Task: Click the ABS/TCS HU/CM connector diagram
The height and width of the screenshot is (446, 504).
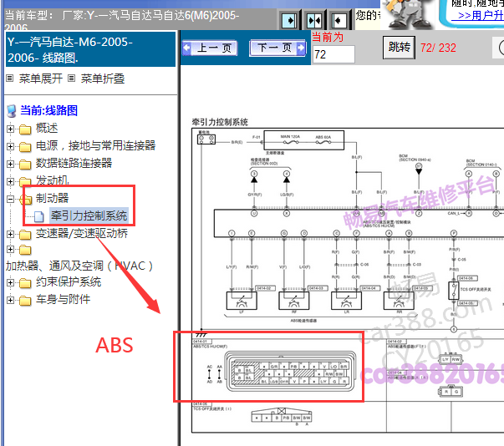Action: (291, 371)
